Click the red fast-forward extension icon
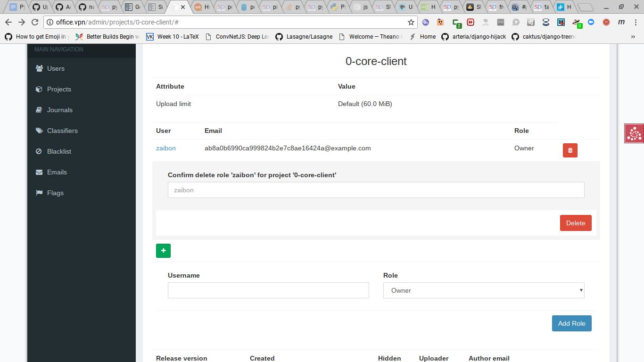 (x=471, y=22)
